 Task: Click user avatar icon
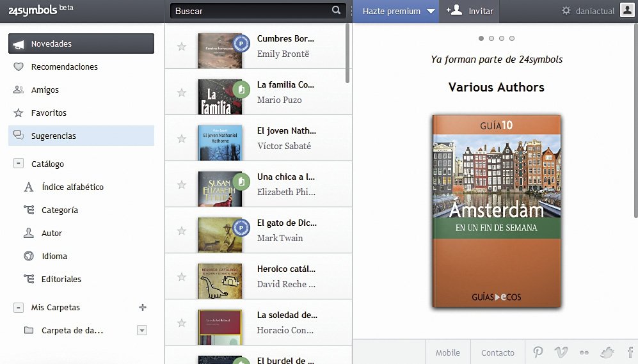click(627, 10)
